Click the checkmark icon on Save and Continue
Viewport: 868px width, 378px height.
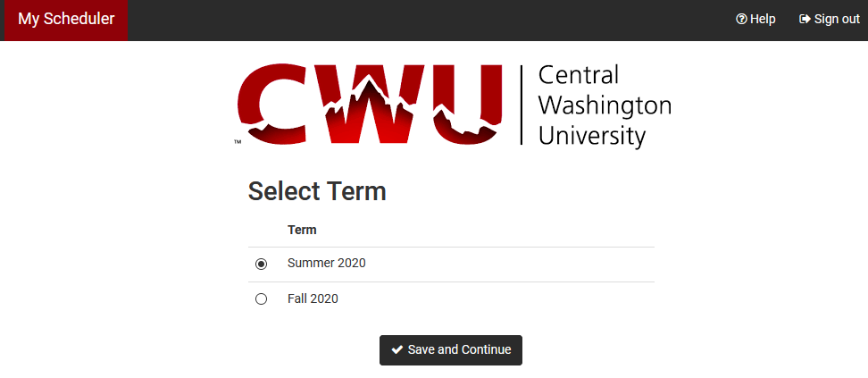pyautogui.click(x=396, y=349)
